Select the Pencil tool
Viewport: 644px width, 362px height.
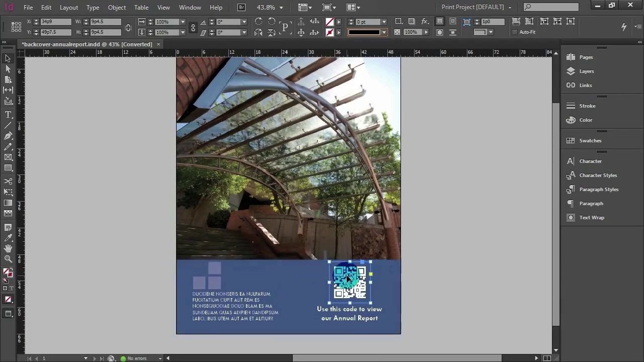(x=8, y=147)
